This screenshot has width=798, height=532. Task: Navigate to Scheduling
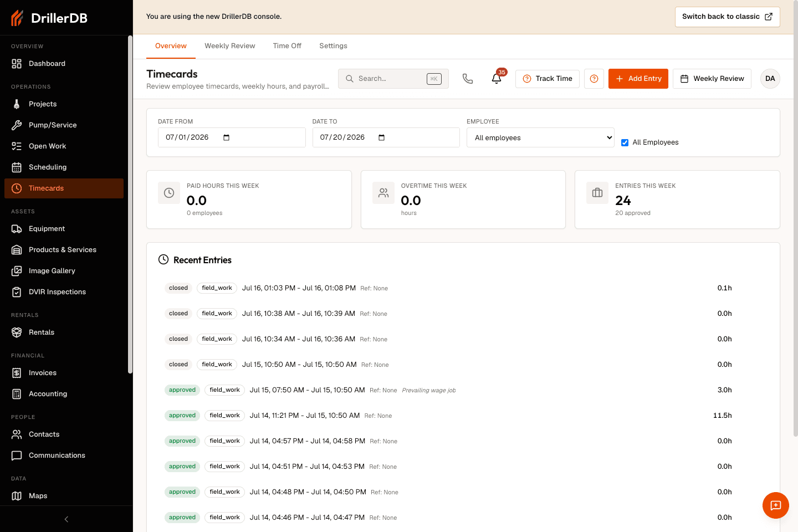[64, 167]
